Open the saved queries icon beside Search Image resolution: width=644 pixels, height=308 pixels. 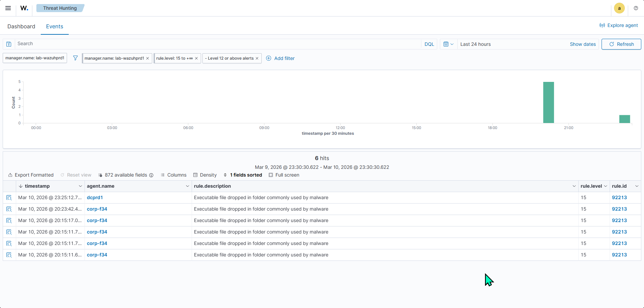[9, 44]
